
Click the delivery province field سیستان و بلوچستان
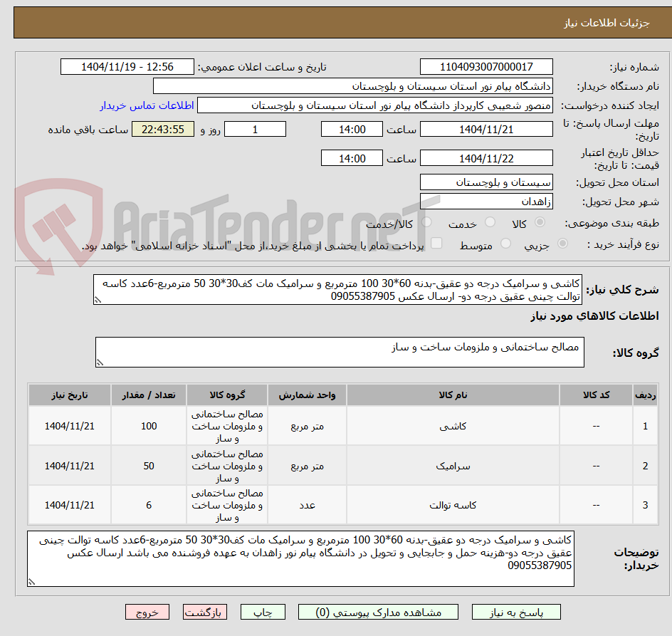tap(486, 182)
